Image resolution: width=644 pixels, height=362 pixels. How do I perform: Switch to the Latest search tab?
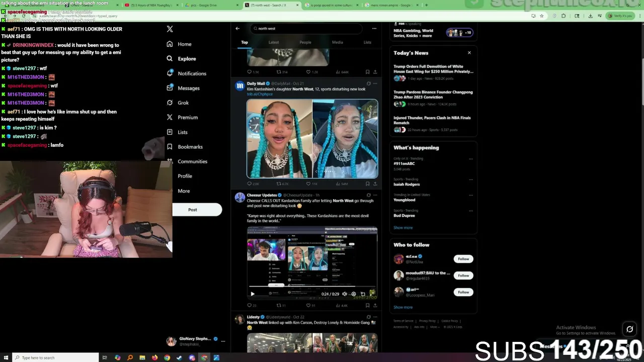(x=274, y=42)
